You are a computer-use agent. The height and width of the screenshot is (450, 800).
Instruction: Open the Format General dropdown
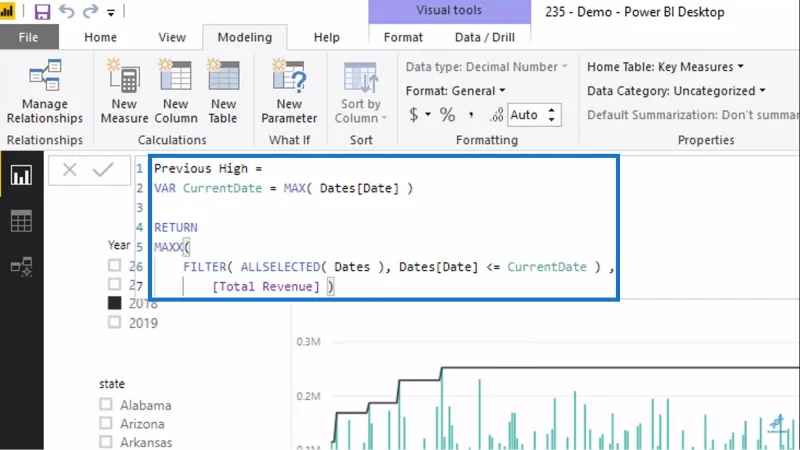(x=456, y=91)
